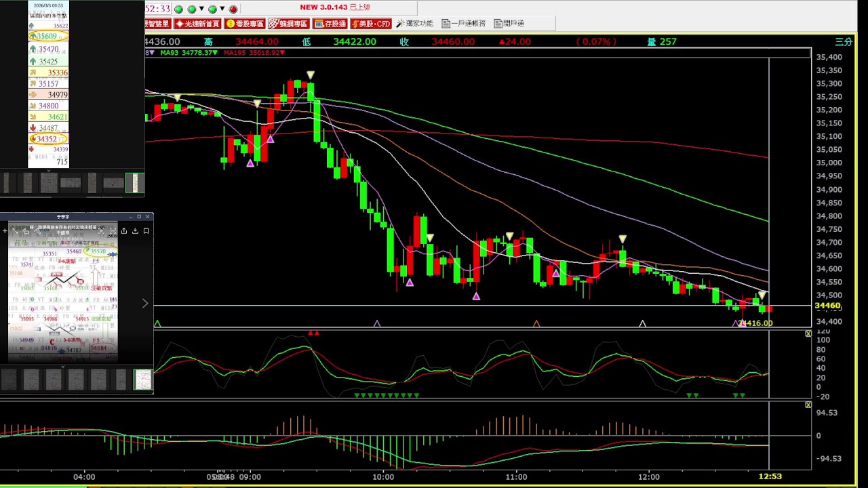The width and height of the screenshot is (868, 488).
Task: Click the first green status circle
Action: (x=178, y=9)
